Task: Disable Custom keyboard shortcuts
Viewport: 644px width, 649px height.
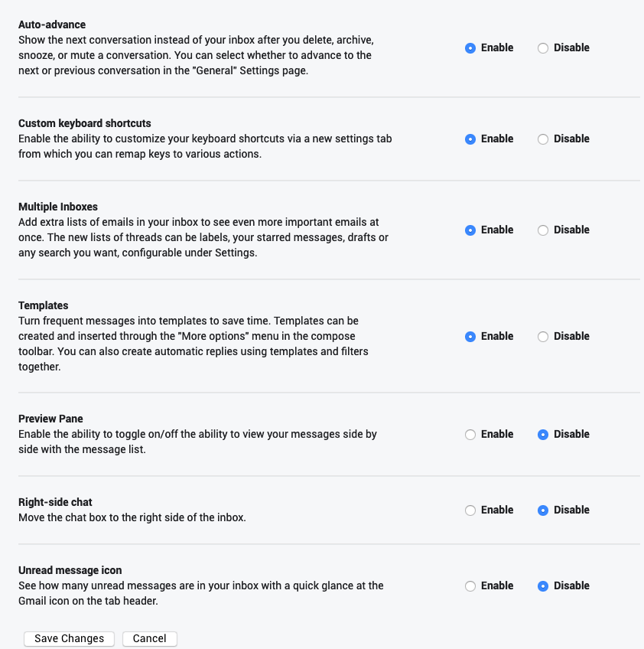Action: pos(543,139)
